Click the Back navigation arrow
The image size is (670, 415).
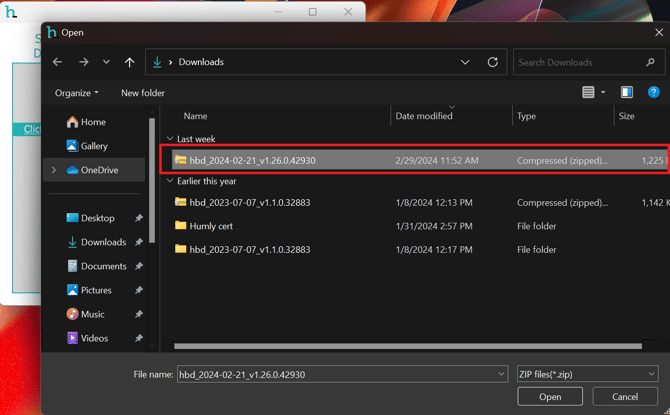58,62
